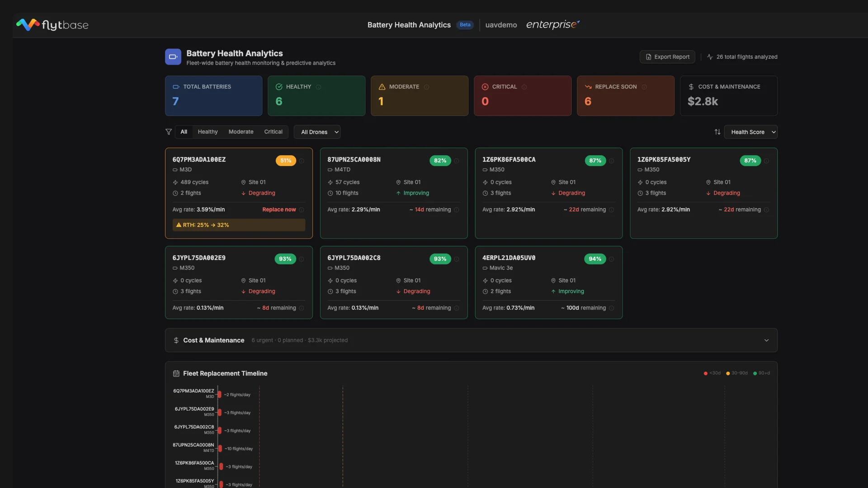
Task: Click the enterprise logo in header
Action: click(x=553, y=24)
